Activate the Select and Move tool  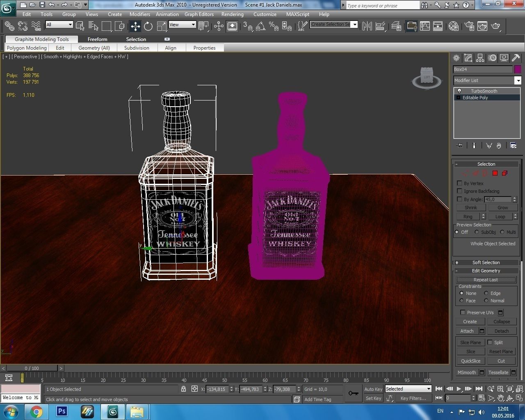(x=135, y=26)
